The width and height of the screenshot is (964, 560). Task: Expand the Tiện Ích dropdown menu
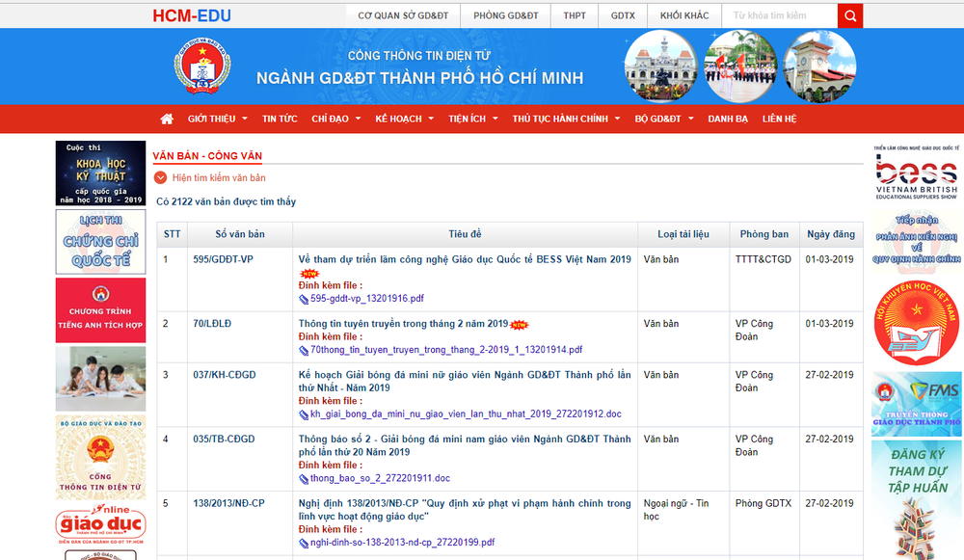click(472, 120)
